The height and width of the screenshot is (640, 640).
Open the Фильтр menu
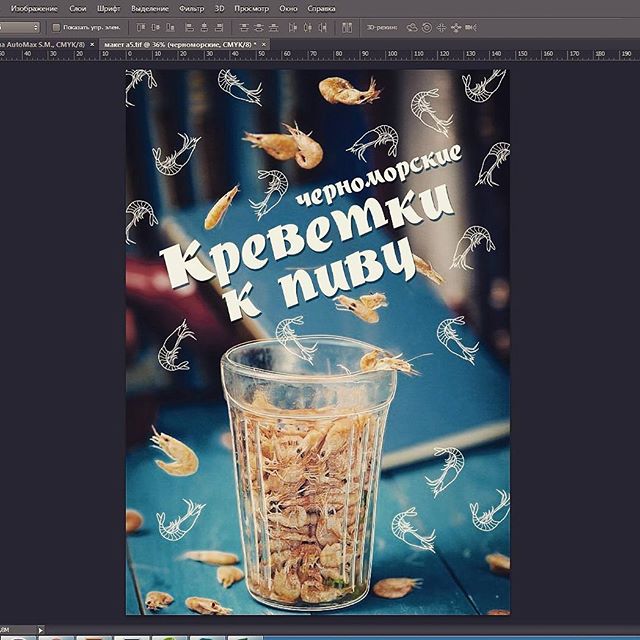[x=191, y=9]
